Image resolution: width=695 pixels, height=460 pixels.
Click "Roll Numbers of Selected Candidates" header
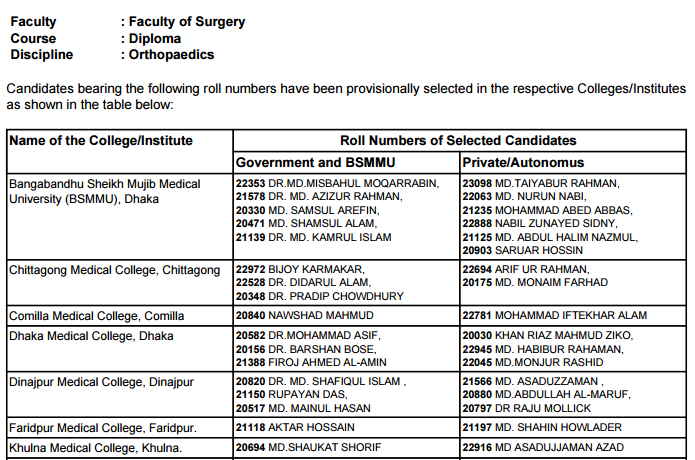458,141
